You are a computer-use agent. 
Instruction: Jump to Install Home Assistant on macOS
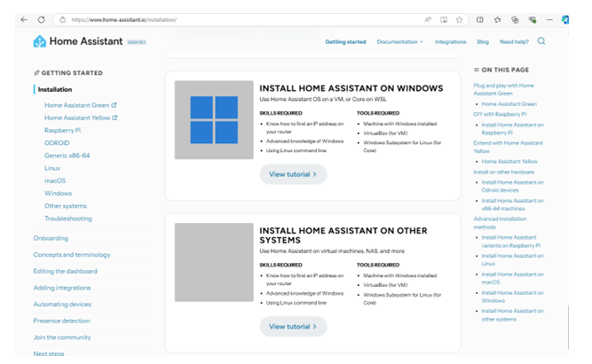coord(512,278)
